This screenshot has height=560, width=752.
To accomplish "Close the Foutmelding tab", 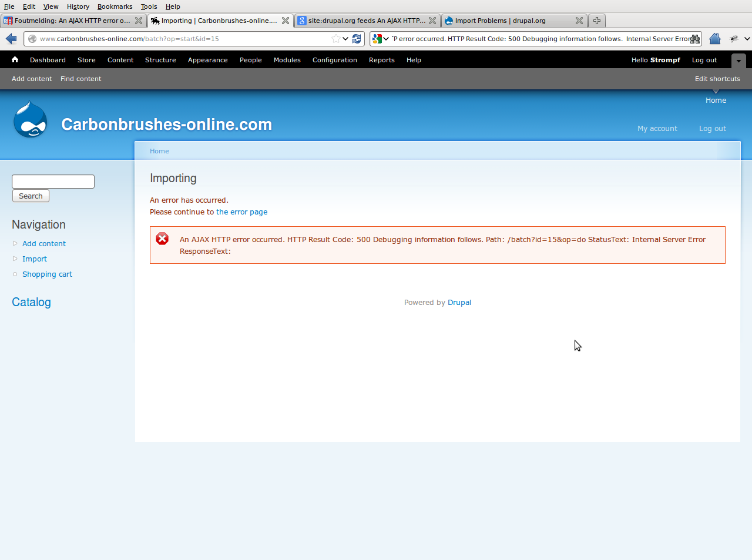I will (139, 21).
